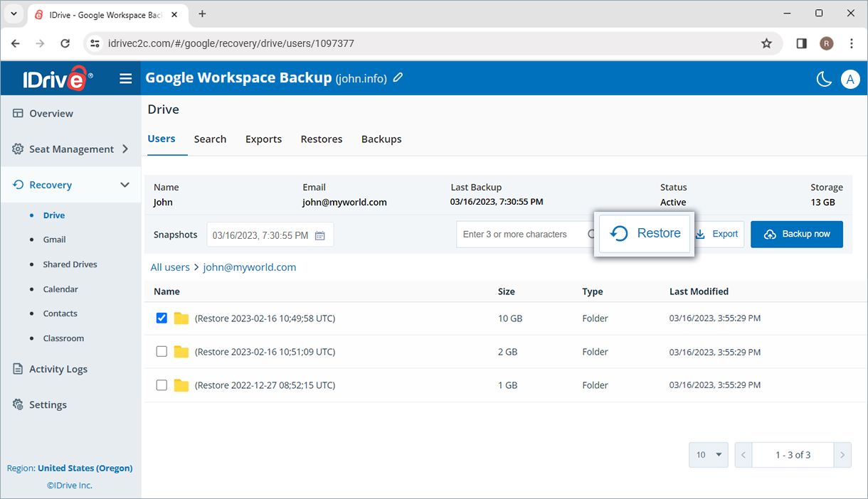The image size is (868, 499).
Task: Click the search magnifier icon
Action: pyautogui.click(x=591, y=234)
